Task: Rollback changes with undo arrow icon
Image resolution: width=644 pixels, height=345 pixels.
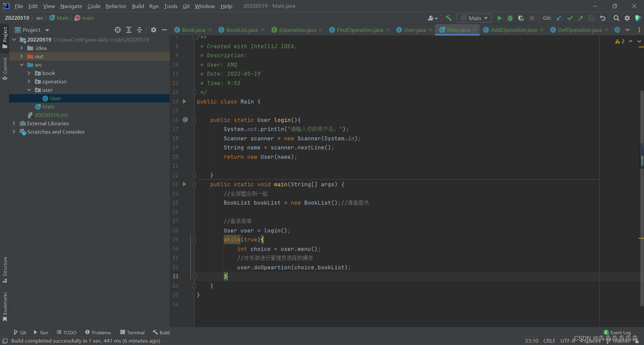Action: 603,18
